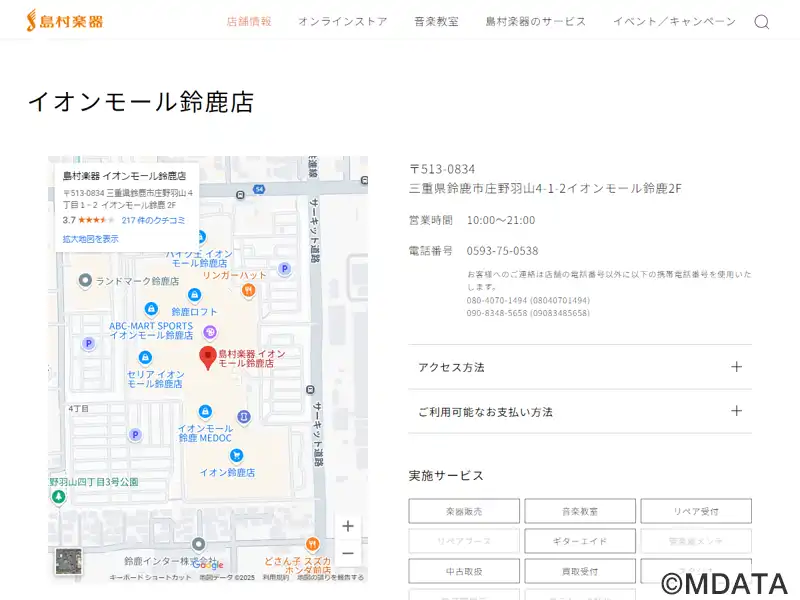Click the dark purple pin near MEDOC
The width and height of the screenshot is (800, 600).
(x=244, y=416)
